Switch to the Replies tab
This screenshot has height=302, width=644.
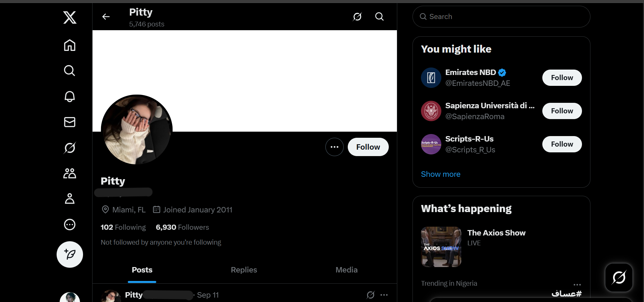[x=244, y=270]
